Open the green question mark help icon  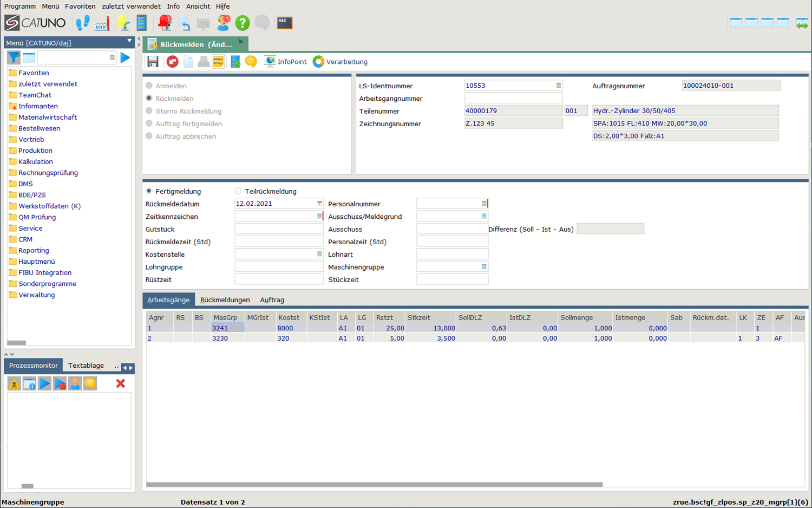click(242, 23)
